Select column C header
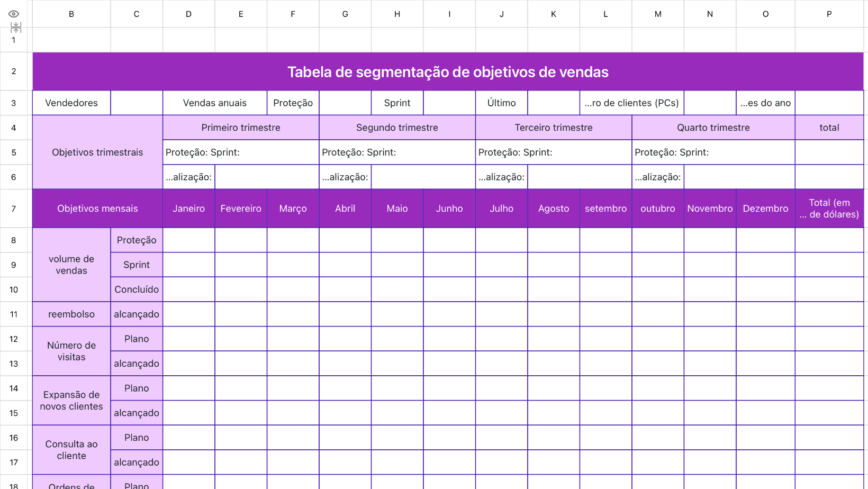868x489 pixels. click(x=137, y=14)
